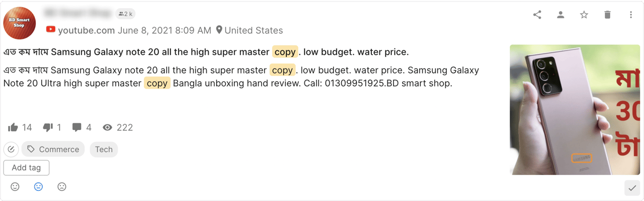Star this post as favorite
Viewport: 644px width, 201px height.
584,15
